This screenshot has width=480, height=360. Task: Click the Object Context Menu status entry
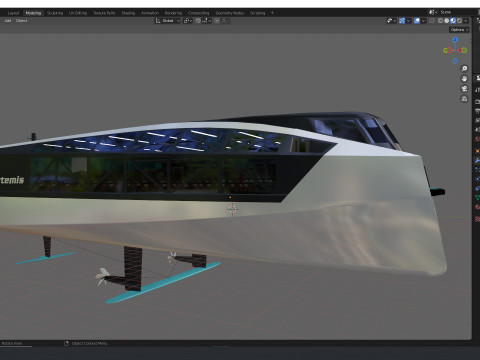coord(89,343)
